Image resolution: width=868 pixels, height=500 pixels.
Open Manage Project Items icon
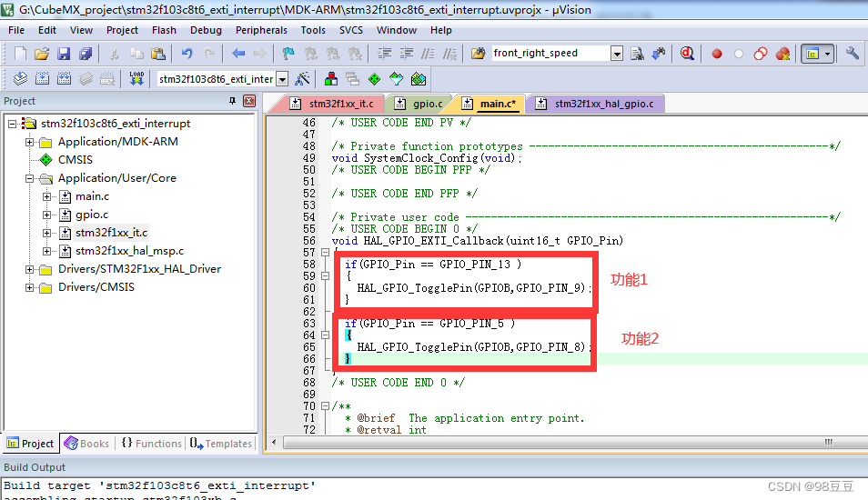point(331,79)
